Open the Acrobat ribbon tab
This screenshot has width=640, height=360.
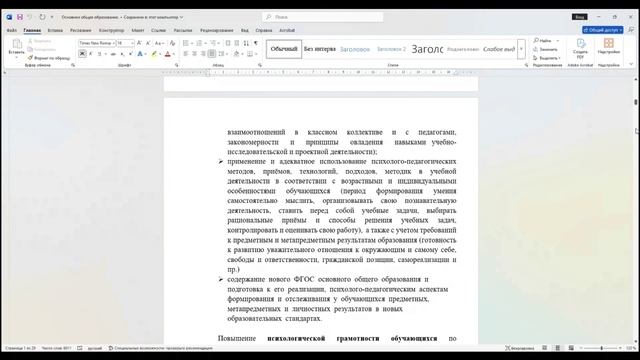click(287, 30)
